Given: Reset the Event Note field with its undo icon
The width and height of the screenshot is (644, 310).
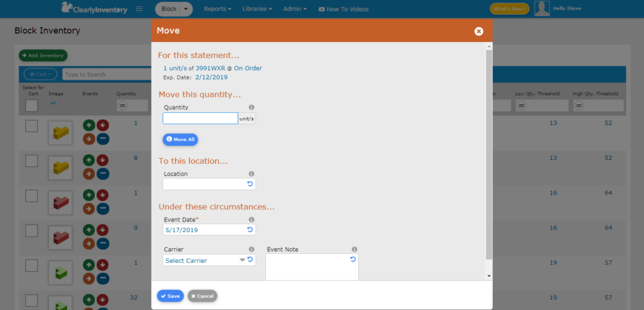Looking at the screenshot, I should pyautogui.click(x=352, y=260).
